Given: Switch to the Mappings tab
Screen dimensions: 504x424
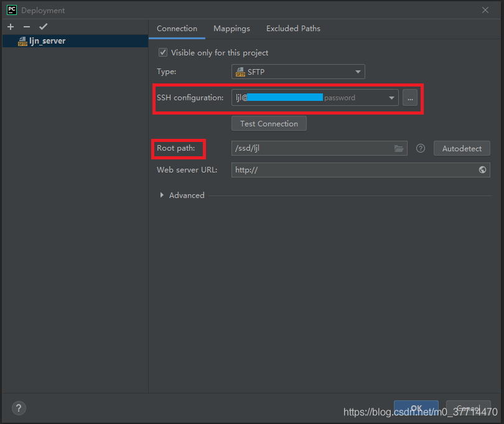Looking at the screenshot, I should pyautogui.click(x=231, y=29).
